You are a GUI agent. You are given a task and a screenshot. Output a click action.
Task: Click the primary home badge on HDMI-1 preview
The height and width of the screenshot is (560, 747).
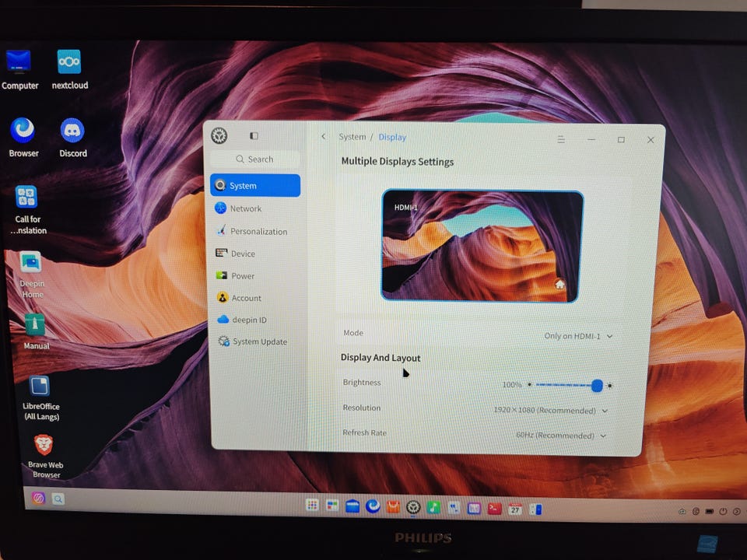coord(559,285)
